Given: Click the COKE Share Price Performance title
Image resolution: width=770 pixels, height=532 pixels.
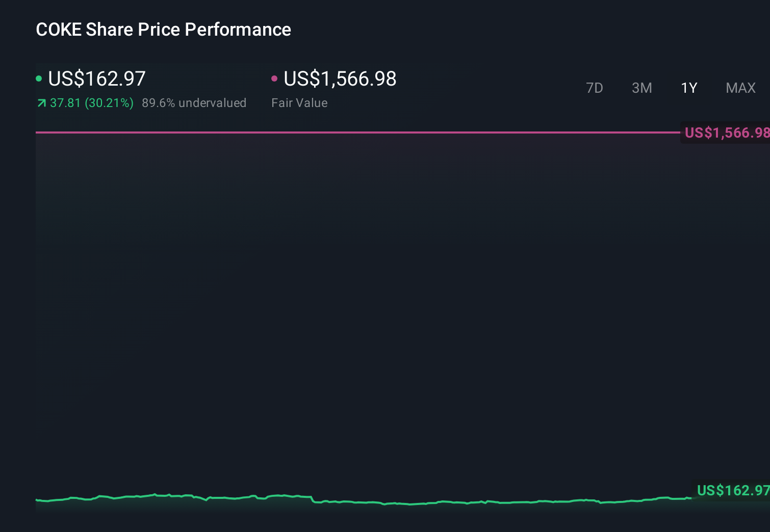Looking at the screenshot, I should (163, 29).
